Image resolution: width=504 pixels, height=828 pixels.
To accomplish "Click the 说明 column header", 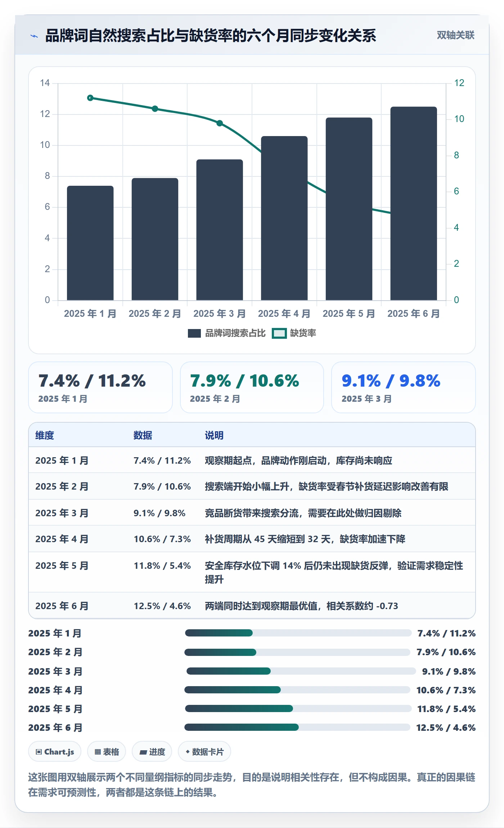I will [214, 435].
